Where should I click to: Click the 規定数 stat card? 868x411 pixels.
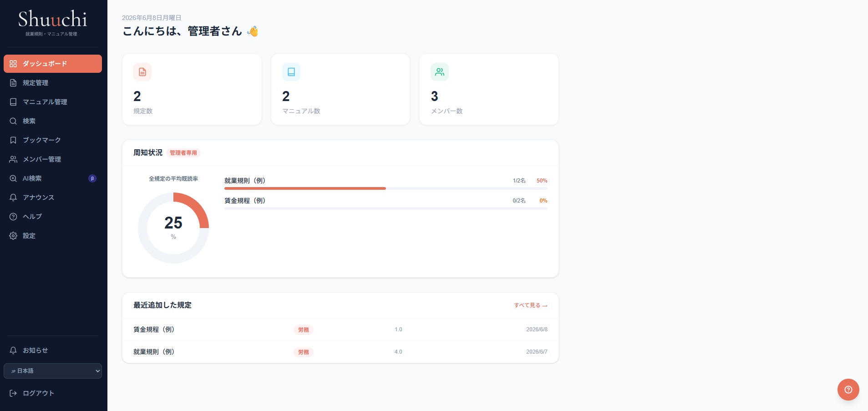click(192, 89)
